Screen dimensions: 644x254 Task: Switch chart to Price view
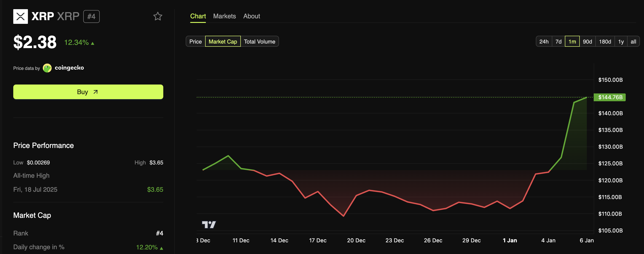point(195,42)
